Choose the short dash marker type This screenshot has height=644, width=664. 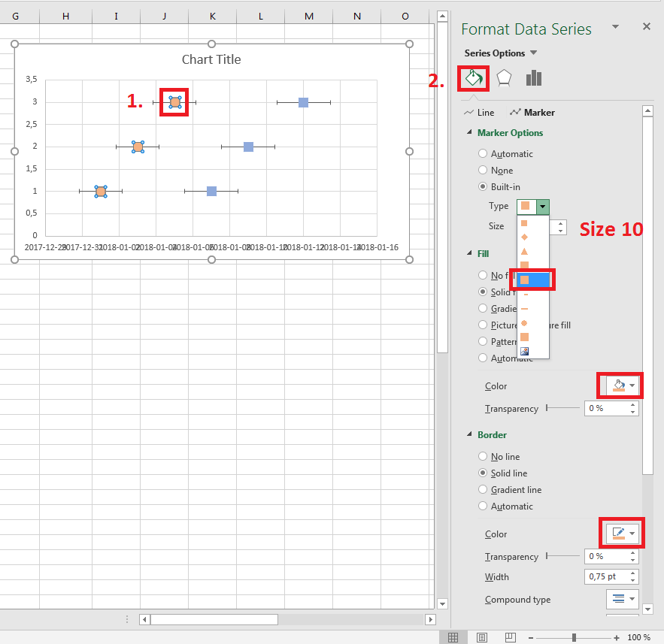pos(526,295)
